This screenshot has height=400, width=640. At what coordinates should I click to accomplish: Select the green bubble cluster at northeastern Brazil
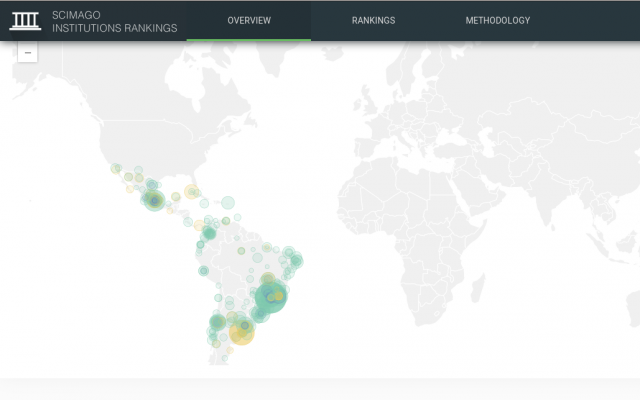[296, 261]
